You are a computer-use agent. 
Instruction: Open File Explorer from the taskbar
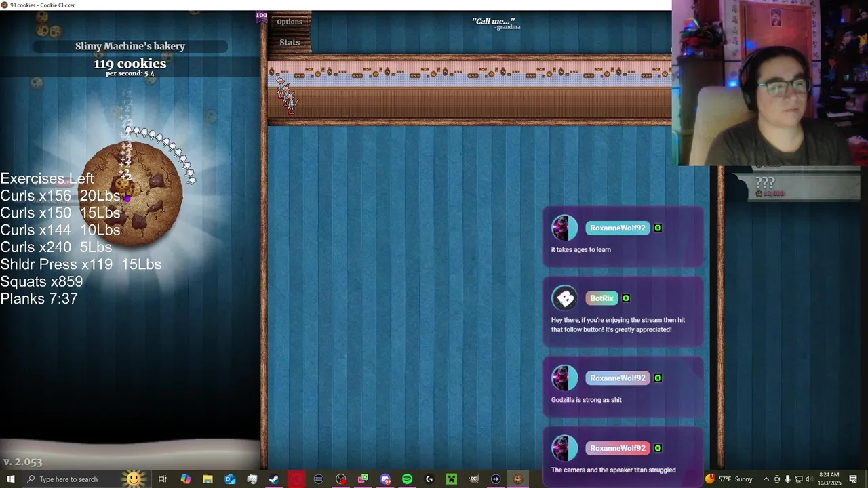(x=208, y=479)
